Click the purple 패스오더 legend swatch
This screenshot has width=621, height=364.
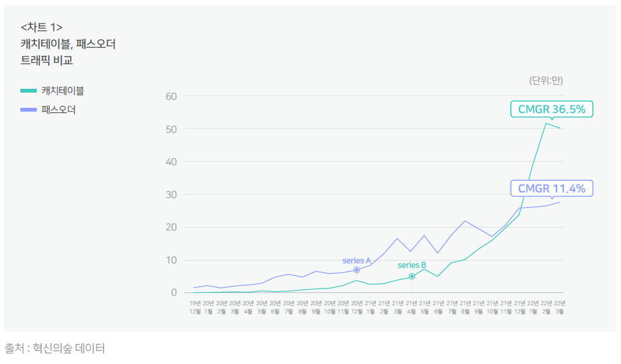tap(29, 110)
